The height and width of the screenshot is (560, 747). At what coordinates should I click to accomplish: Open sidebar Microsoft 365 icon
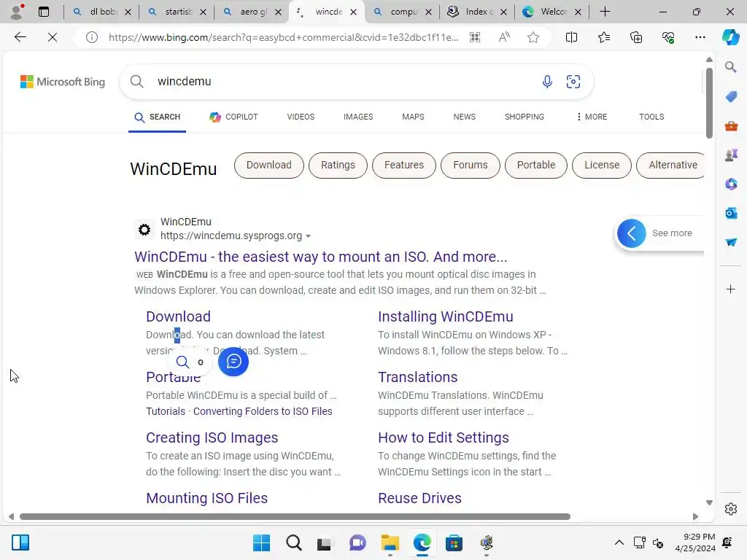pyautogui.click(x=731, y=184)
